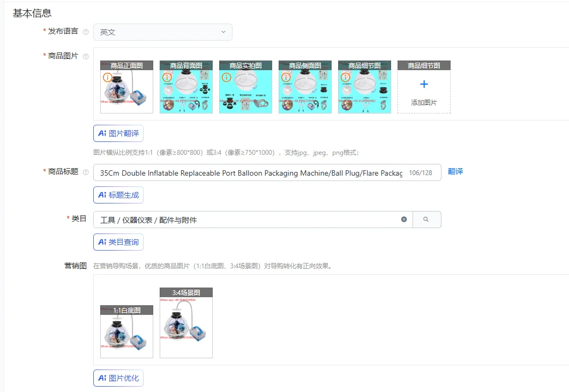
Task: Select the 商品侧面图 thumbnail
Action: click(x=305, y=87)
